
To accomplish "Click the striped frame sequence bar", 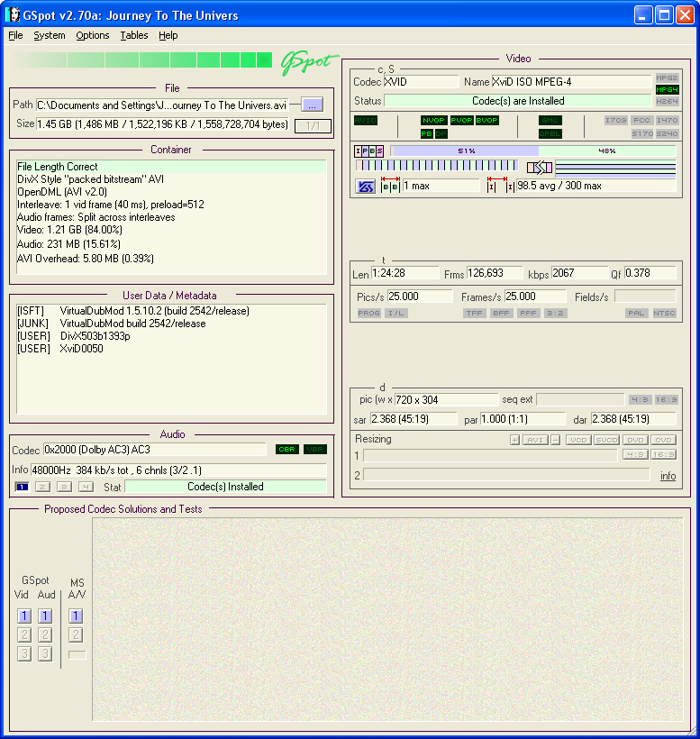I will coord(437,166).
